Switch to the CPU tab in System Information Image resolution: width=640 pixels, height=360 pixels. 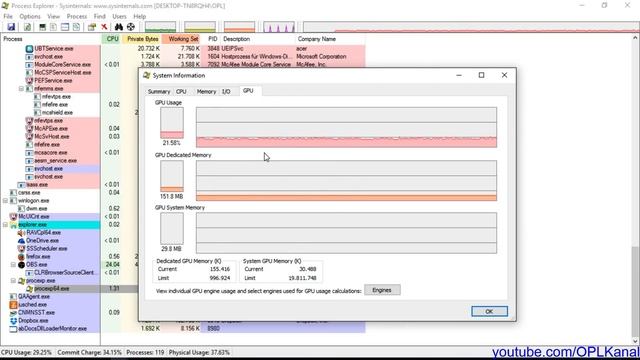pyautogui.click(x=181, y=91)
